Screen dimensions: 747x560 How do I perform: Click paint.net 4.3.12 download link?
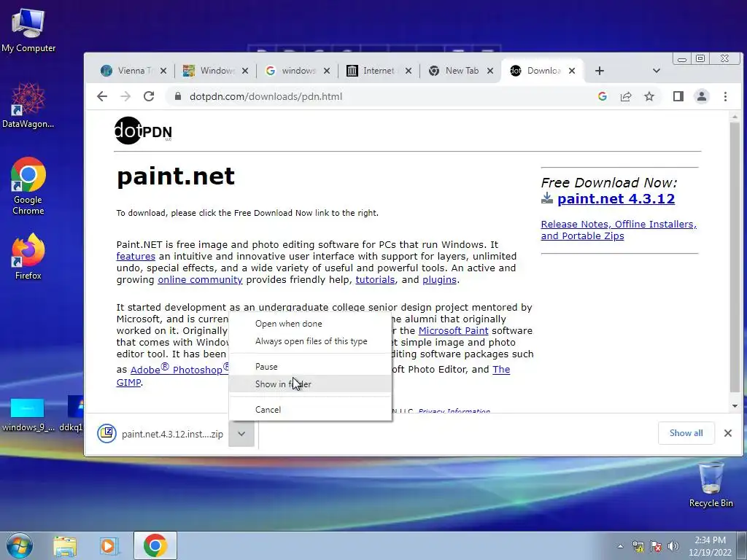[x=616, y=198]
